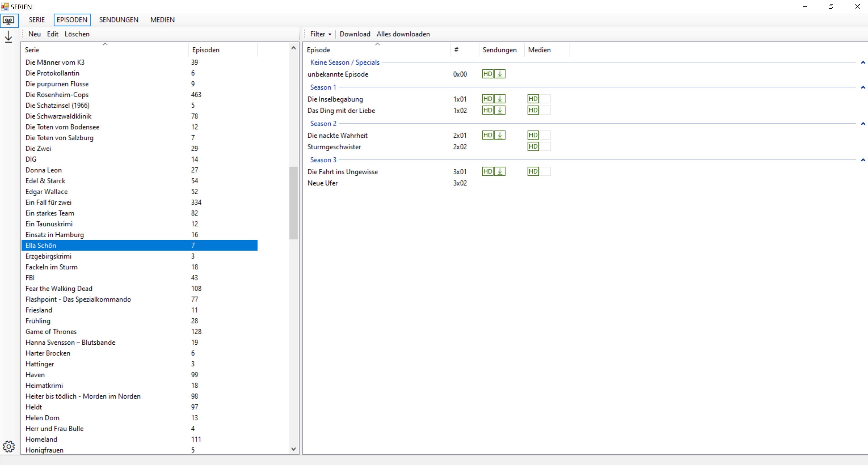
Task: Click the download icon for Die Inselbegabung
Action: (x=500, y=99)
